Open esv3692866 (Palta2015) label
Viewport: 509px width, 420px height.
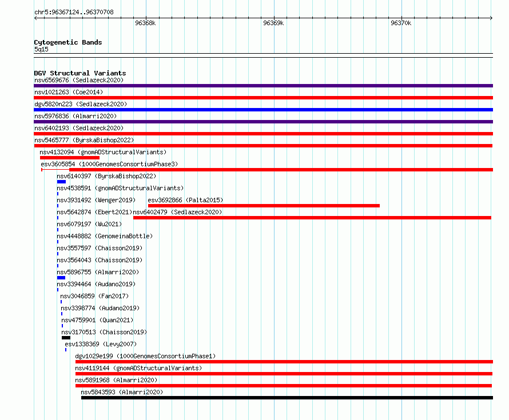[185, 200]
